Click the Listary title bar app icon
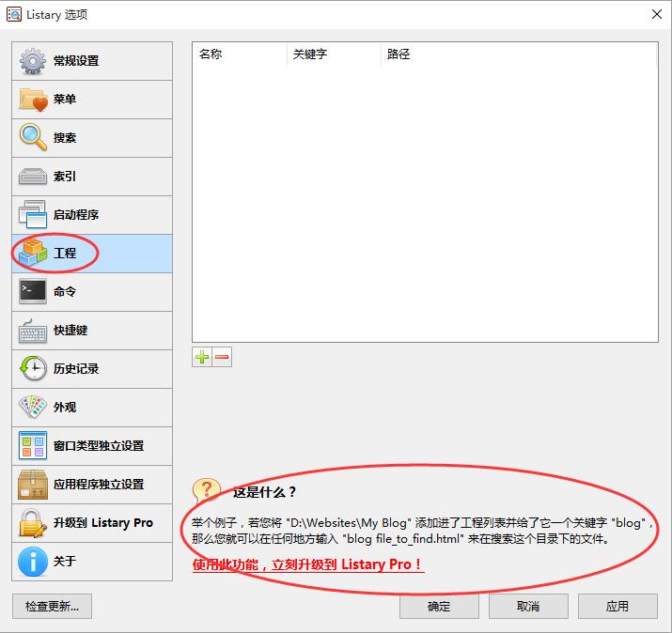 pos(14,15)
